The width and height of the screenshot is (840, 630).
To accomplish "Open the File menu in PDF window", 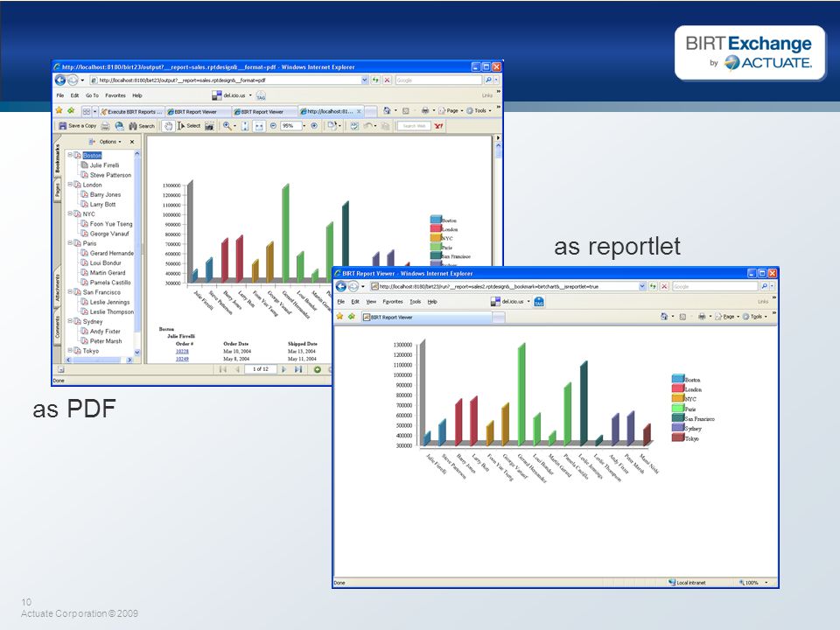I will [60, 95].
